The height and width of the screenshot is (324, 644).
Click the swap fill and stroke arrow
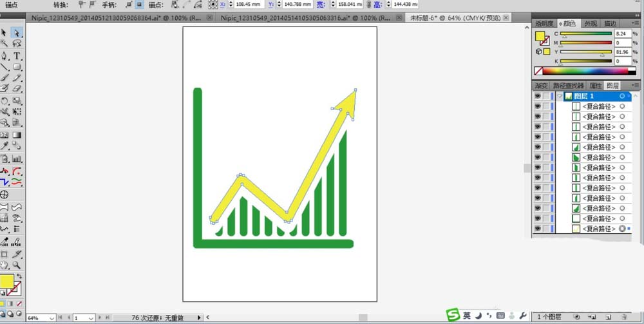pyautogui.click(x=19, y=276)
